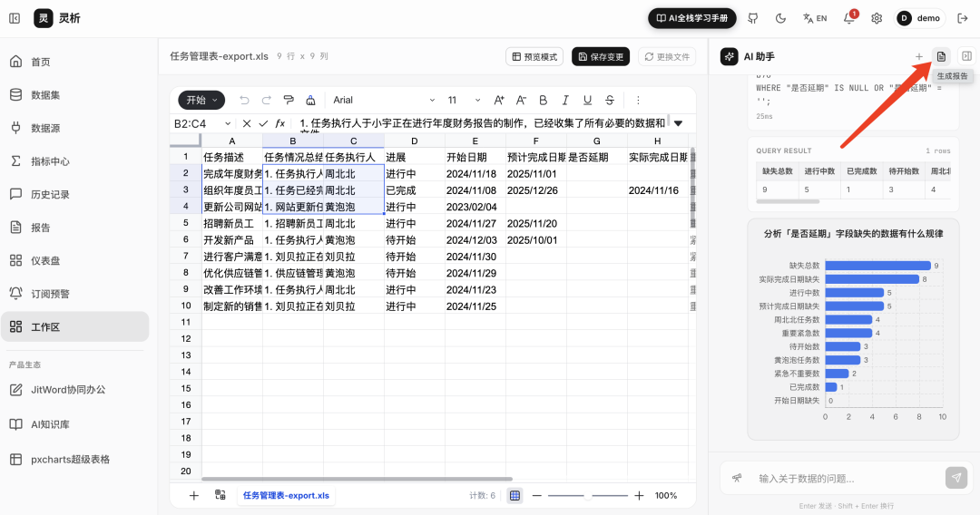Image resolution: width=980 pixels, height=515 pixels.
Task: Open the GitHub icon in header
Action: pos(752,18)
